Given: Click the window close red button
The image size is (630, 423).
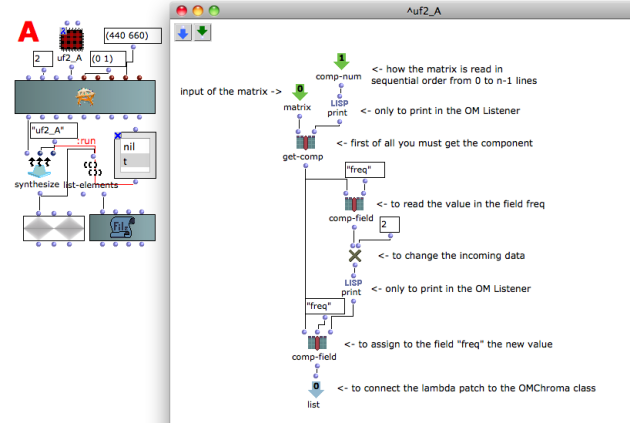Looking at the screenshot, I should pos(182,10).
